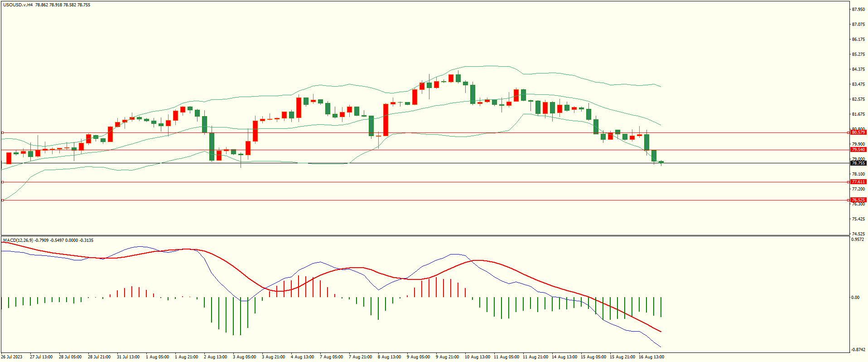This screenshot has width=868, height=362.
Task: Click left handle of the 77.611 line
Action: tap(3, 182)
